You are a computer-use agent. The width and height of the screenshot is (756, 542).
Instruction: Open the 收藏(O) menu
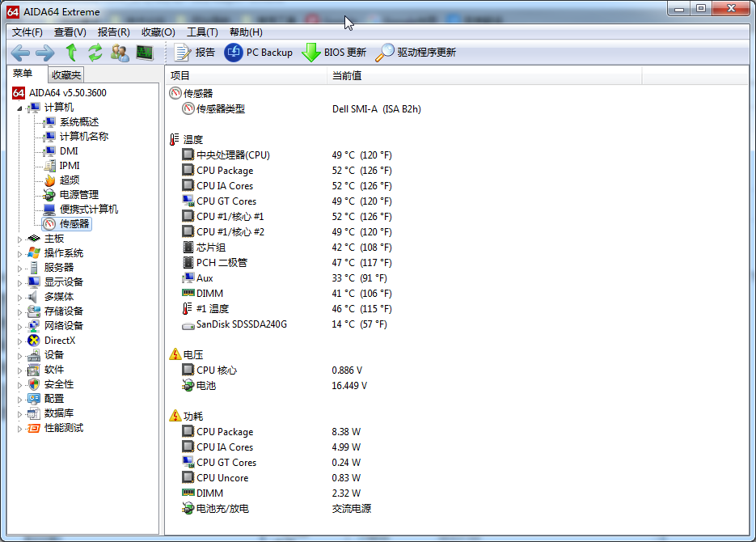click(x=158, y=32)
